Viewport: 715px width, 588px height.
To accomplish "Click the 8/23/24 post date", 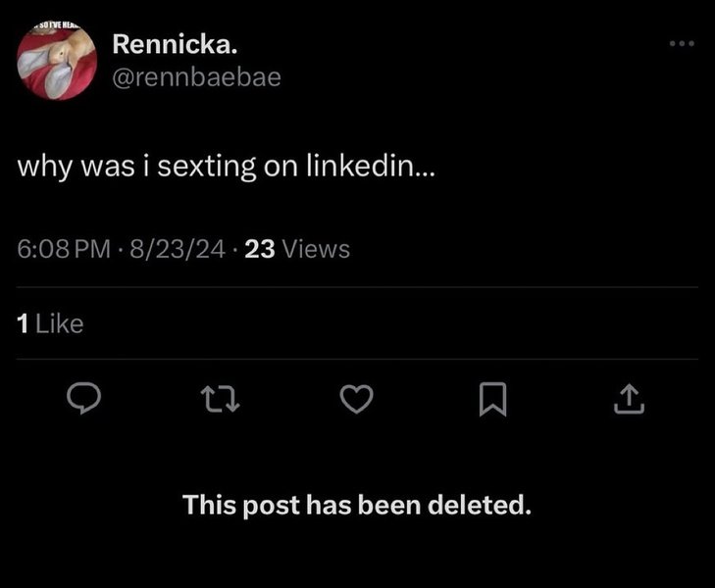I will (177, 249).
